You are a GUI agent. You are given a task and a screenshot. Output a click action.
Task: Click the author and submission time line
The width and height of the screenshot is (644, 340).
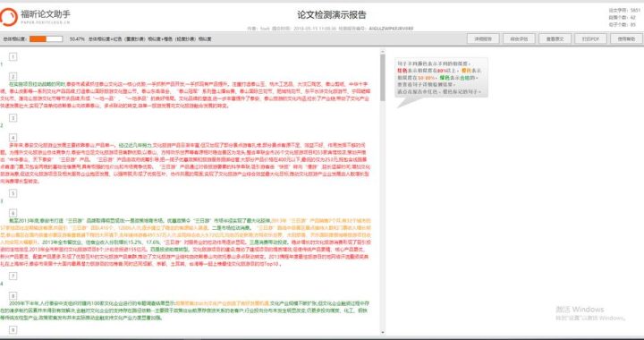tap(330, 29)
